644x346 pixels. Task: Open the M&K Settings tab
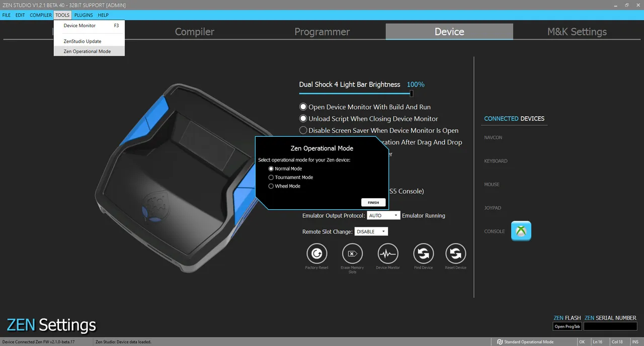[x=577, y=32]
